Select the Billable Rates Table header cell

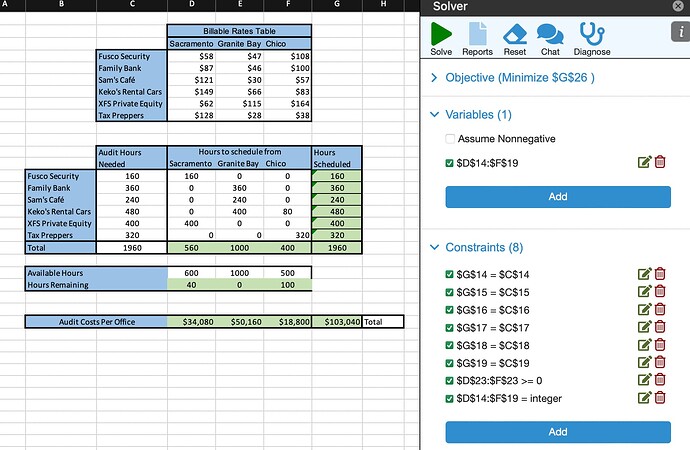[x=239, y=31]
